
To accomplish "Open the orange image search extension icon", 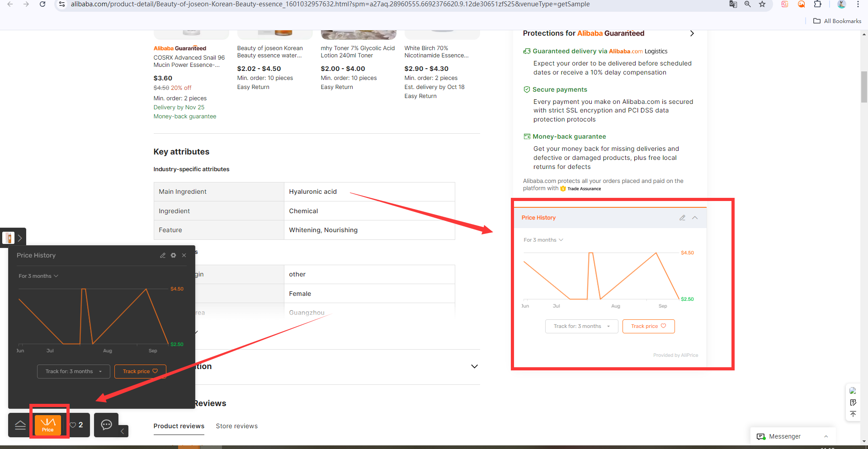I will pyautogui.click(x=802, y=4).
